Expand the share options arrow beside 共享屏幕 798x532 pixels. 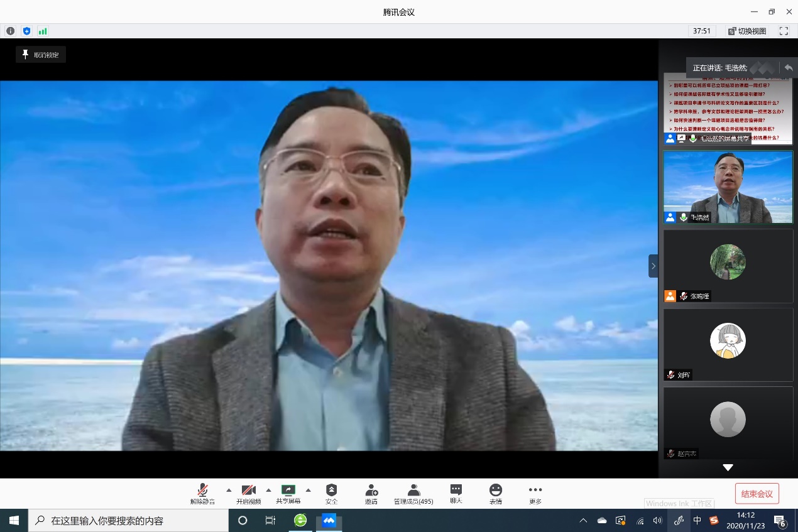tap(308, 490)
